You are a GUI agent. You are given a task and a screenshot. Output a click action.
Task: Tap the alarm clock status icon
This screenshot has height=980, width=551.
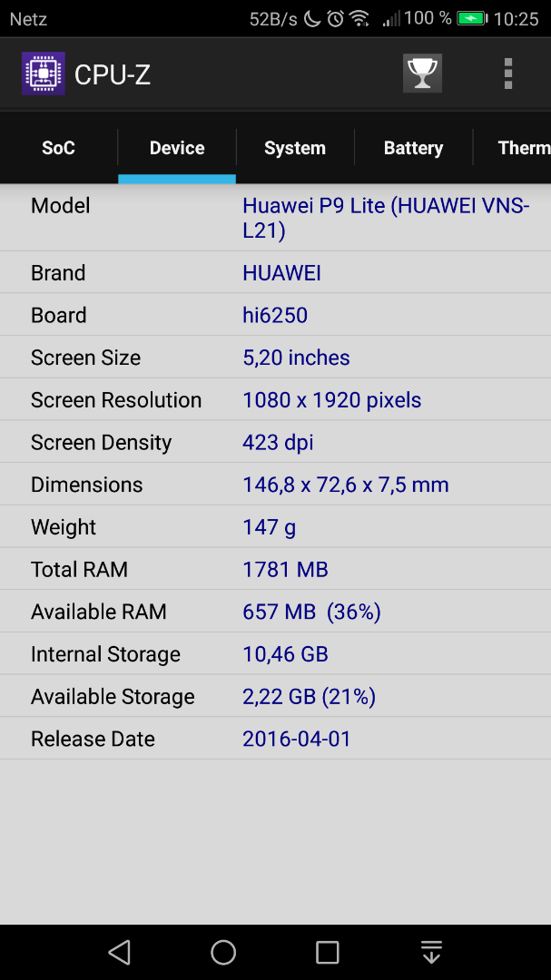(x=336, y=19)
